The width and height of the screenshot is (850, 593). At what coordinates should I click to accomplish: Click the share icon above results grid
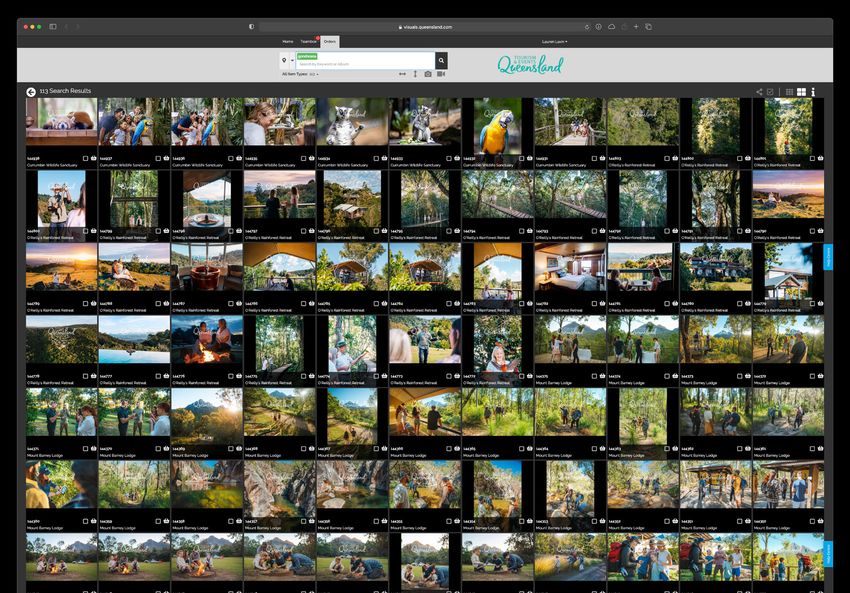pyautogui.click(x=759, y=92)
